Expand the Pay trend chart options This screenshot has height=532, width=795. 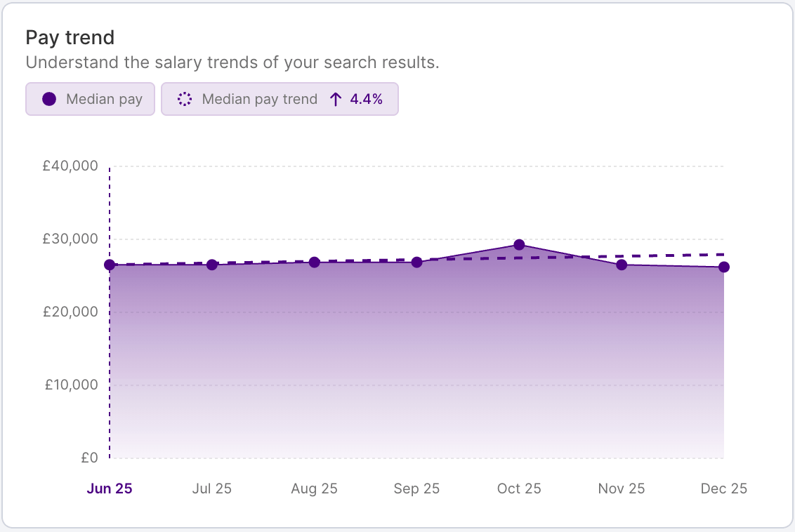coord(70,37)
